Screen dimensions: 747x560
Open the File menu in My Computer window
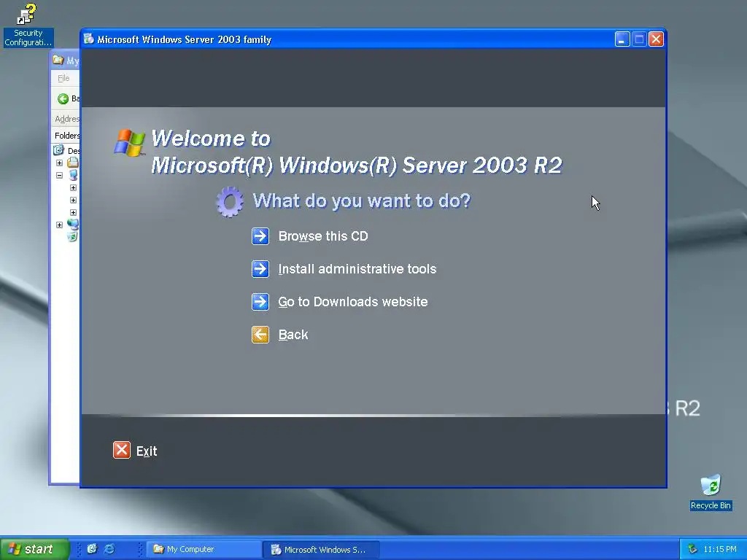point(63,78)
